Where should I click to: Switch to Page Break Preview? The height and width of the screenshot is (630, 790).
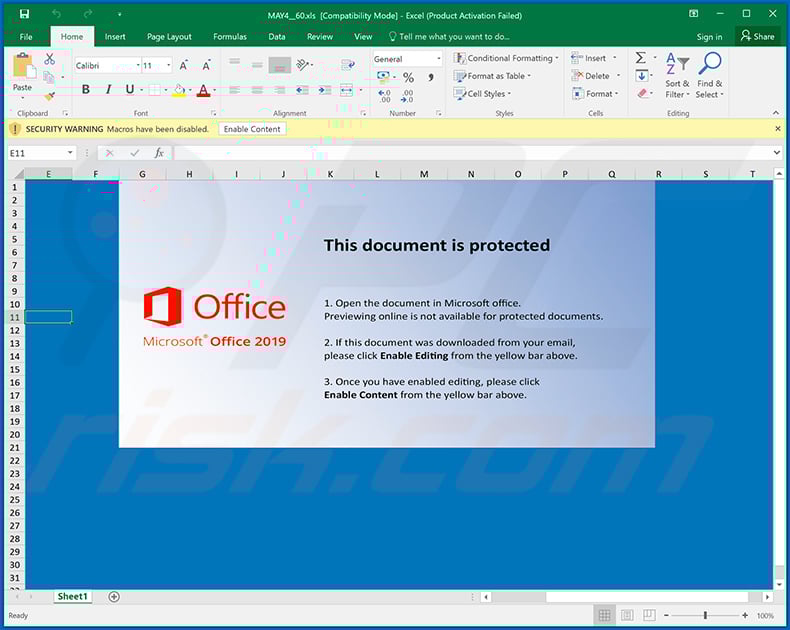coord(649,615)
